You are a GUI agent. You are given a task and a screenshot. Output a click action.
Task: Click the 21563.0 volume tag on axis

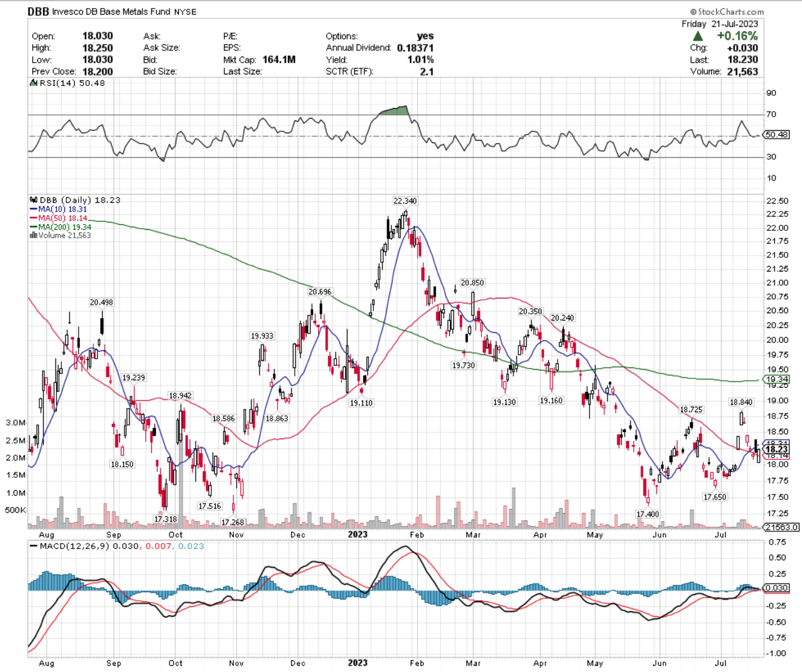[x=781, y=527]
